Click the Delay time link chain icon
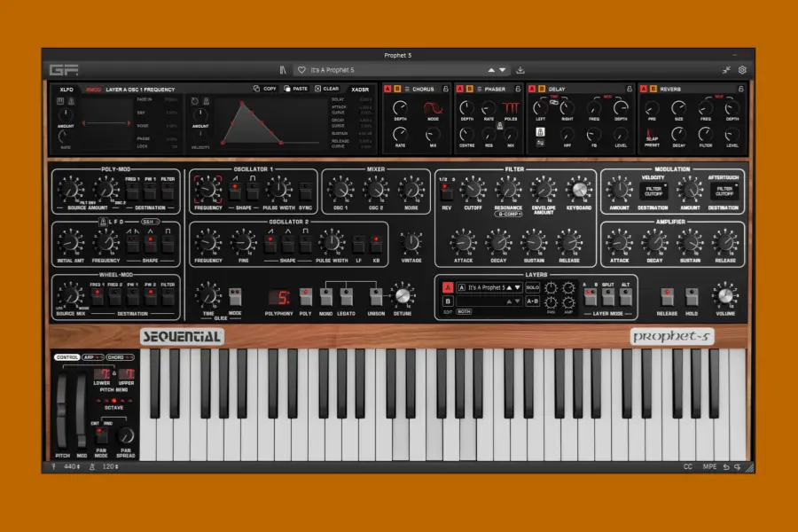Screen dimensions: 798x532 click(553, 102)
